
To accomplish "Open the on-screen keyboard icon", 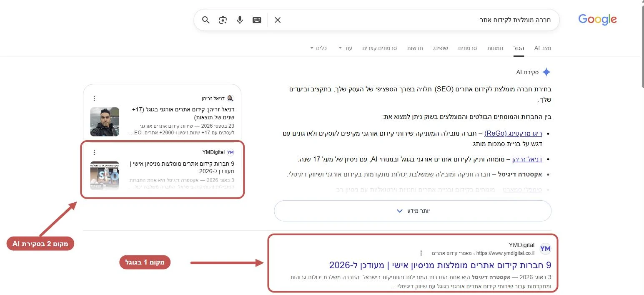I will (257, 20).
